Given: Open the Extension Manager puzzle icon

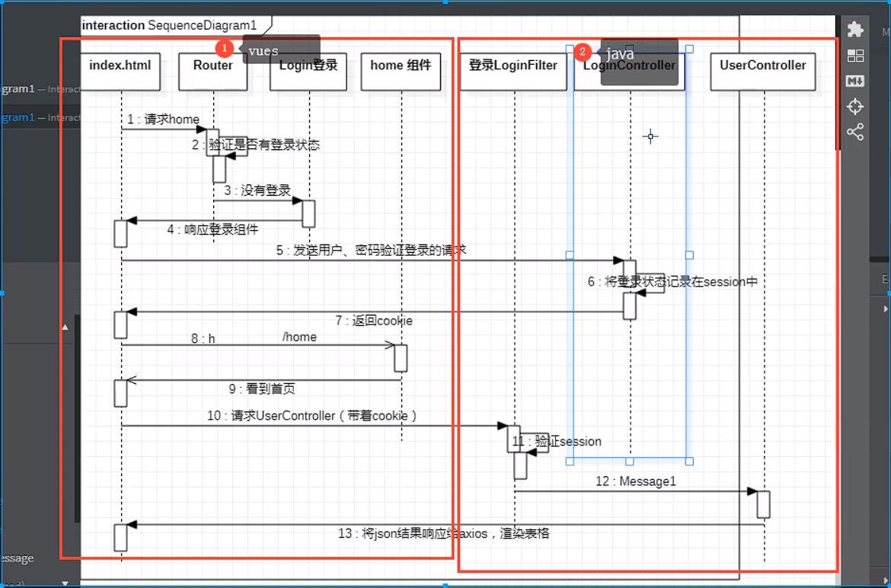Looking at the screenshot, I should coord(855,29).
